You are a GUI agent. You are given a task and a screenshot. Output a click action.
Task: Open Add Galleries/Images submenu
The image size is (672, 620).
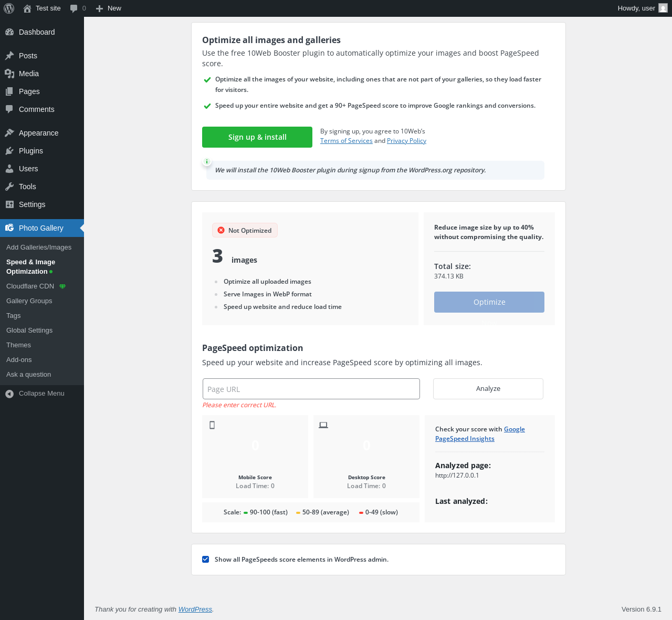tap(39, 247)
